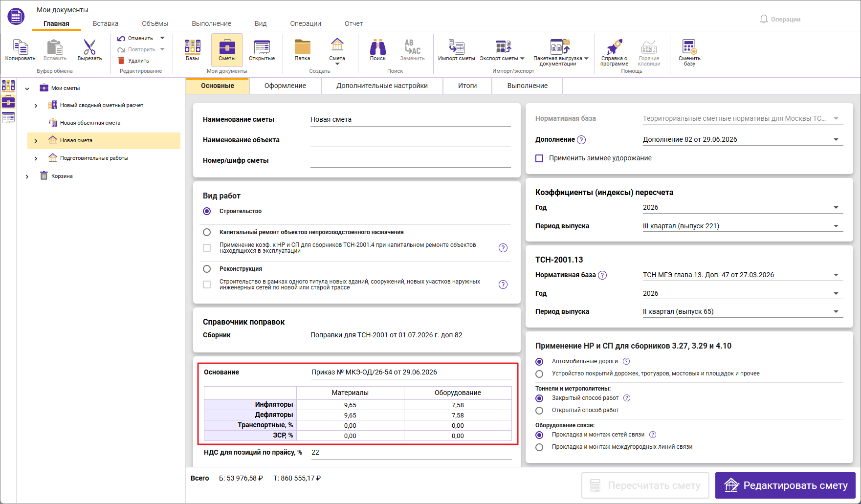Open the Дополнительные настройки tab
The image size is (861, 504).
click(x=382, y=86)
